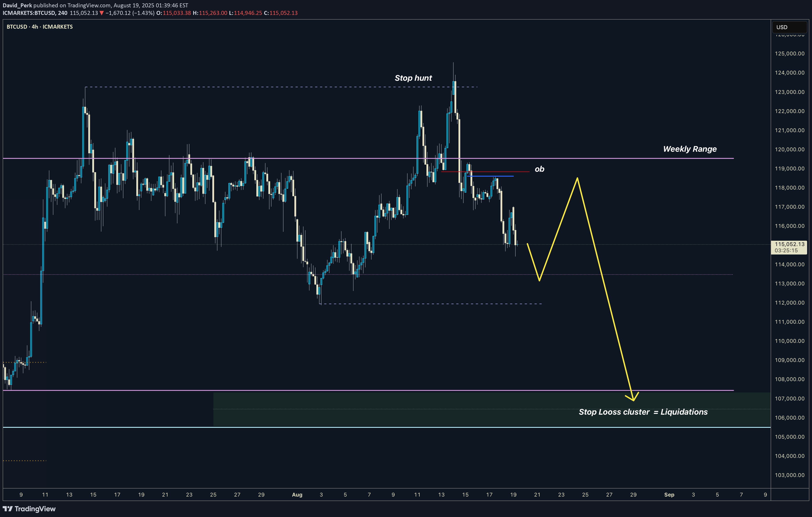
Task: Click the 119,000.00 price axis label
Action: click(789, 168)
